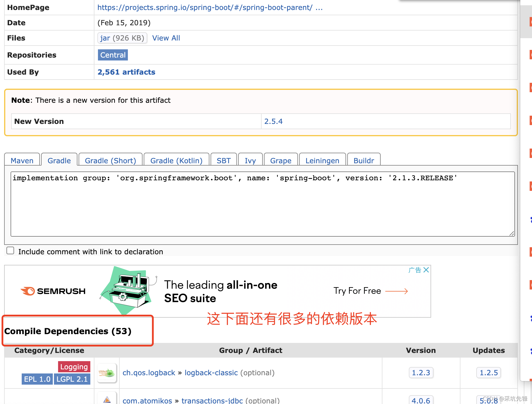Click the 广告 ad info label
Image resolution: width=532 pixels, height=404 pixels.
click(415, 270)
